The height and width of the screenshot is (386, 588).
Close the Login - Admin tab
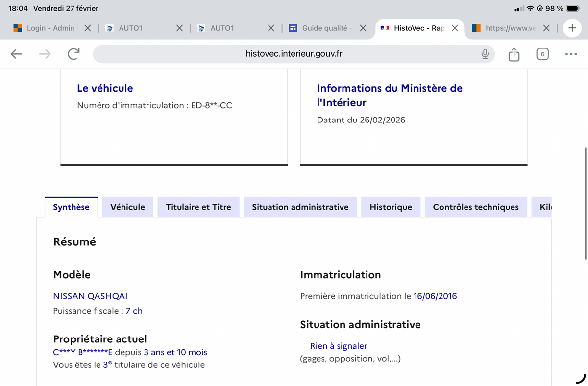point(87,28)
